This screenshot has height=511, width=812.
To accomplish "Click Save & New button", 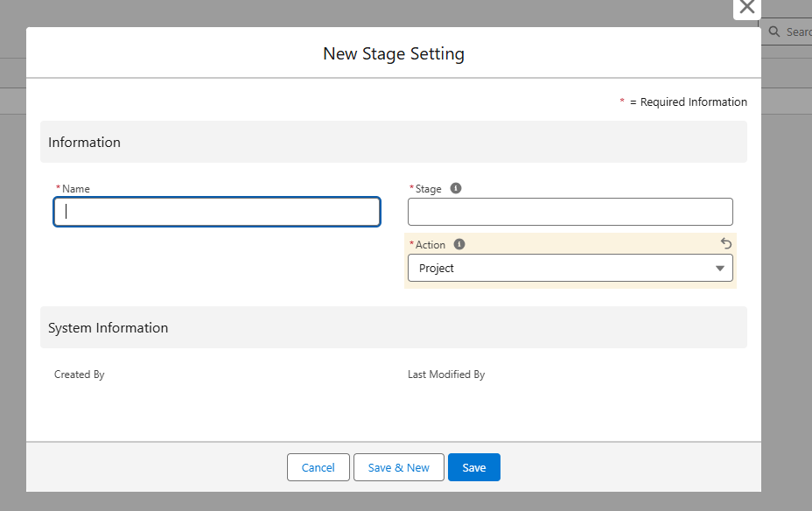I will [x=398, y=467].
